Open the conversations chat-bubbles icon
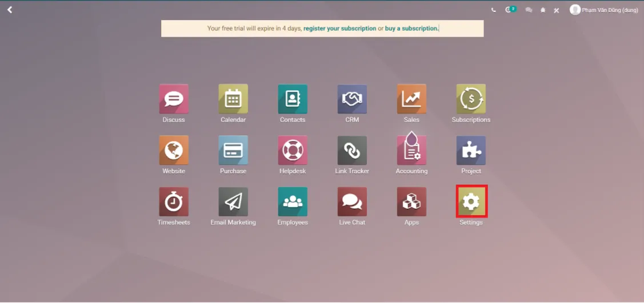 click(x=529, y=10)
